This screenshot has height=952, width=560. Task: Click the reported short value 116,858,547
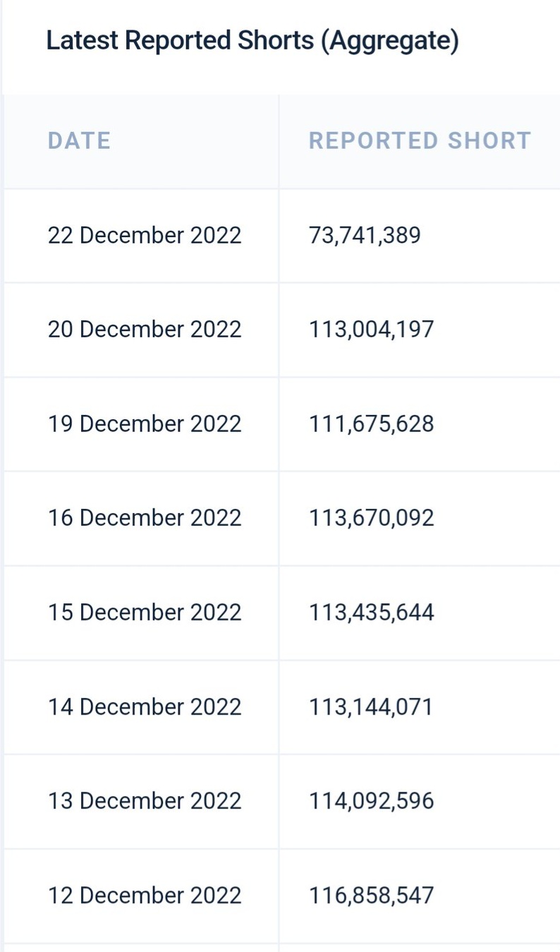[x=372, y=896]
